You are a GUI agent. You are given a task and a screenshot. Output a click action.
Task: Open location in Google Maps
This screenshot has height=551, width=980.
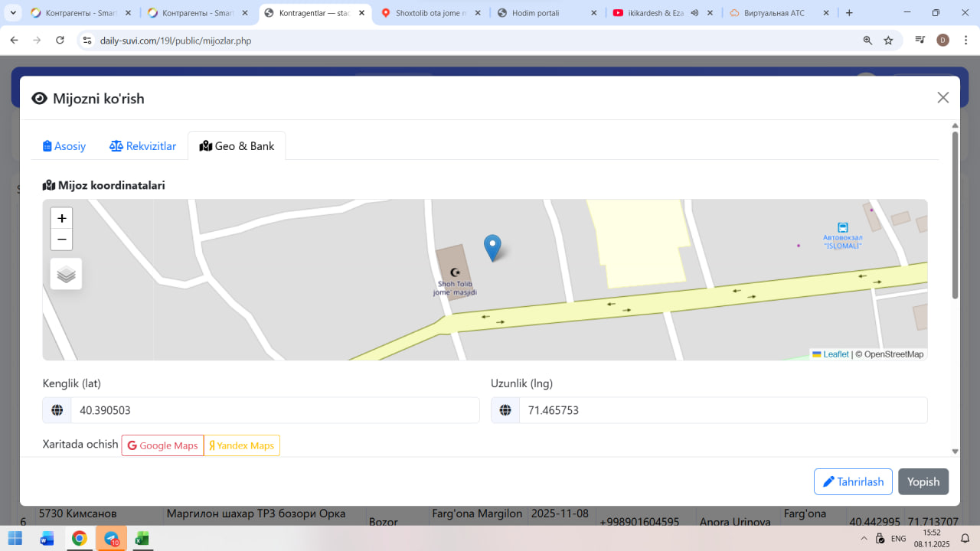(162, 445)
